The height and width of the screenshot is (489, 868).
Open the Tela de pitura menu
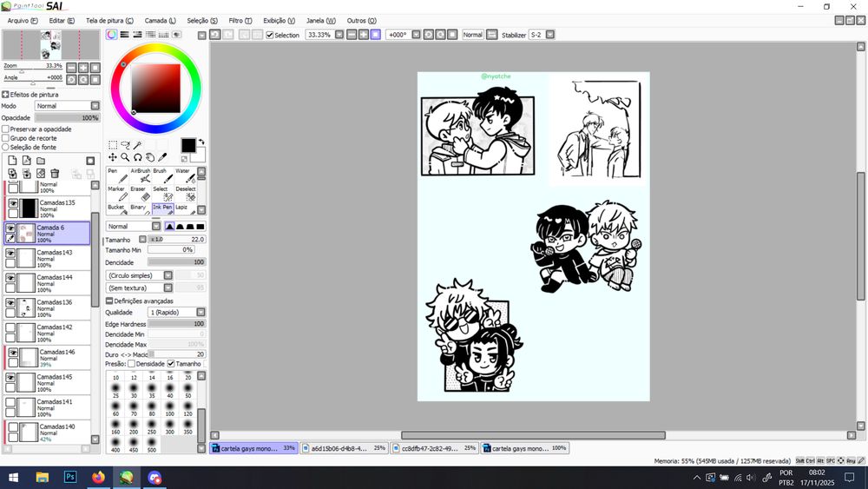(109, 21)
